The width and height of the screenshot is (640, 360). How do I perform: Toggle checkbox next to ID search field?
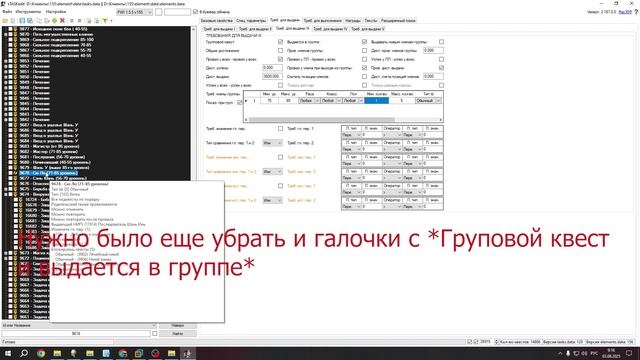pyautogui.click(x=155, y=333)
